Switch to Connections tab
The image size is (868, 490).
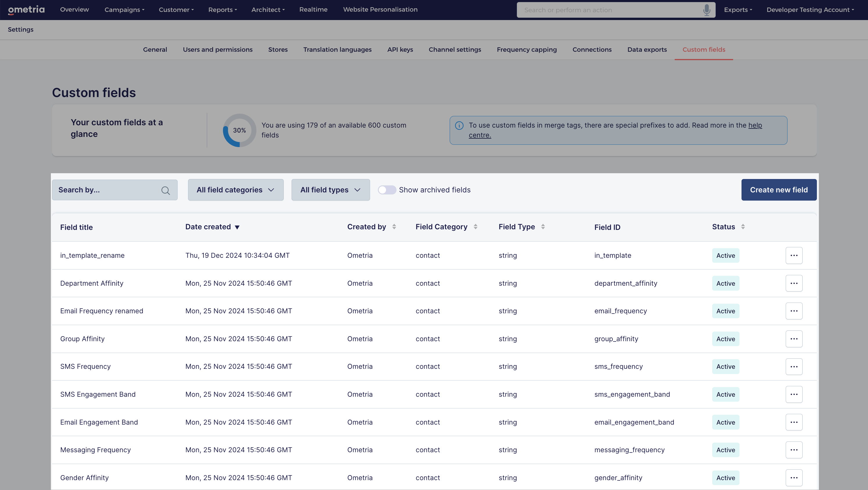click(592, 49)
